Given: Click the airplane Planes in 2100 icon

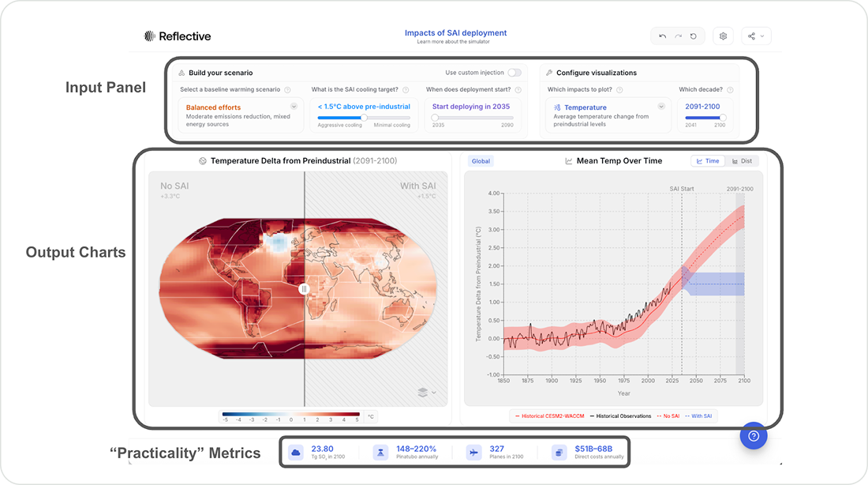Looking at the screenshot, I should pos(473,452).
